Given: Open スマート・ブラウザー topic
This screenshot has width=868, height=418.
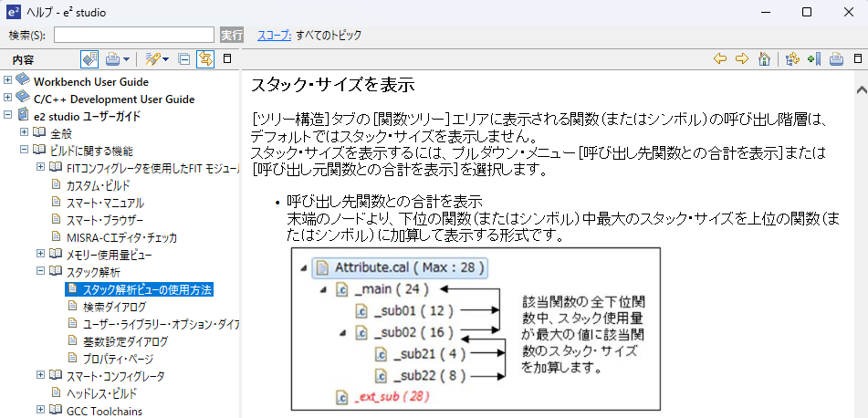Looking at the screenshot, I should pyautogui.click(x=105, y=220).
